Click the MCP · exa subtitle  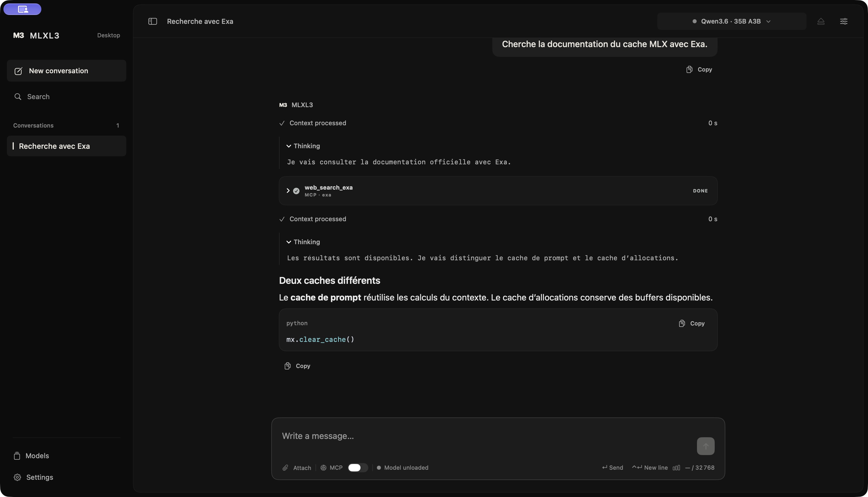318,195
